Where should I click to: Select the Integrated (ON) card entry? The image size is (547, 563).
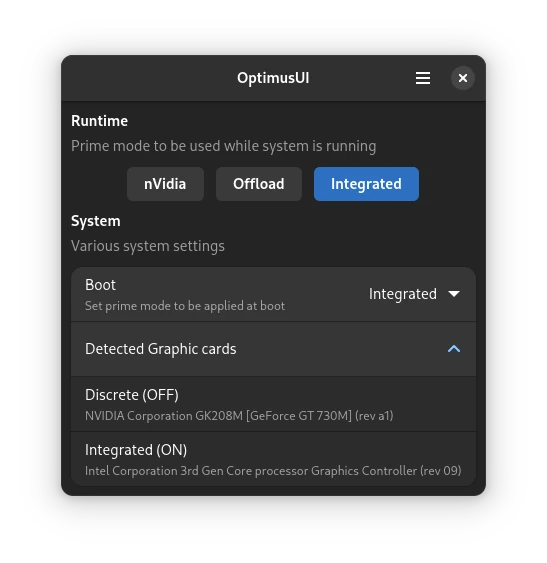(273, 459)
